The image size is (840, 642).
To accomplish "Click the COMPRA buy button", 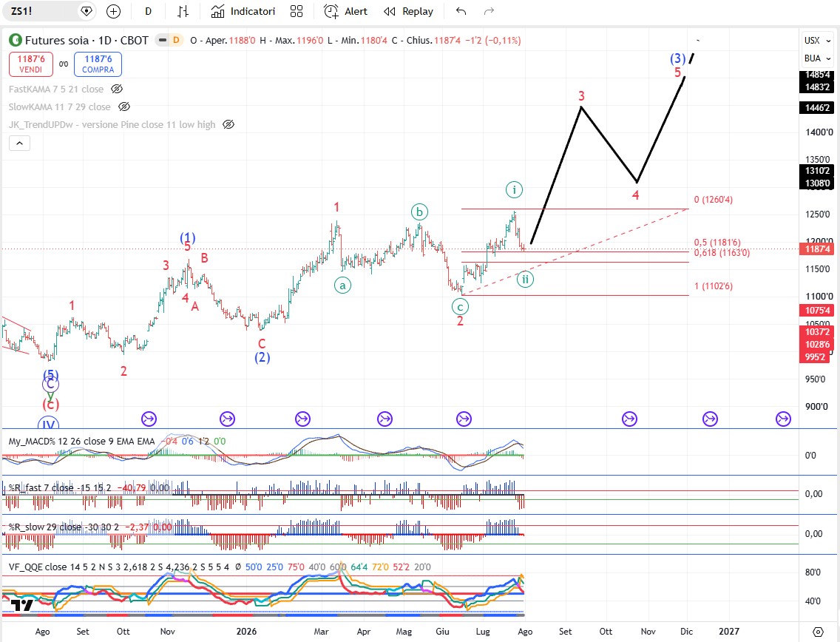I will 98,64.
